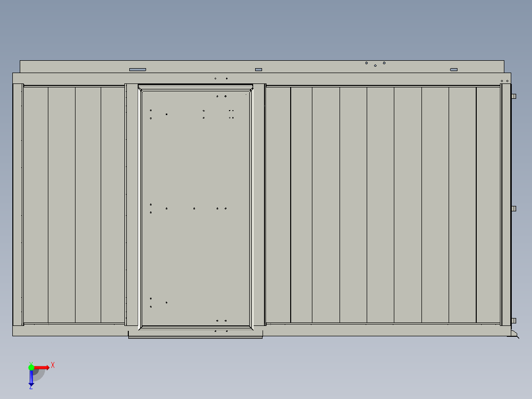
Task: Select the green Y axis dot
Action: pyautogui.click(x=31, y=367)
